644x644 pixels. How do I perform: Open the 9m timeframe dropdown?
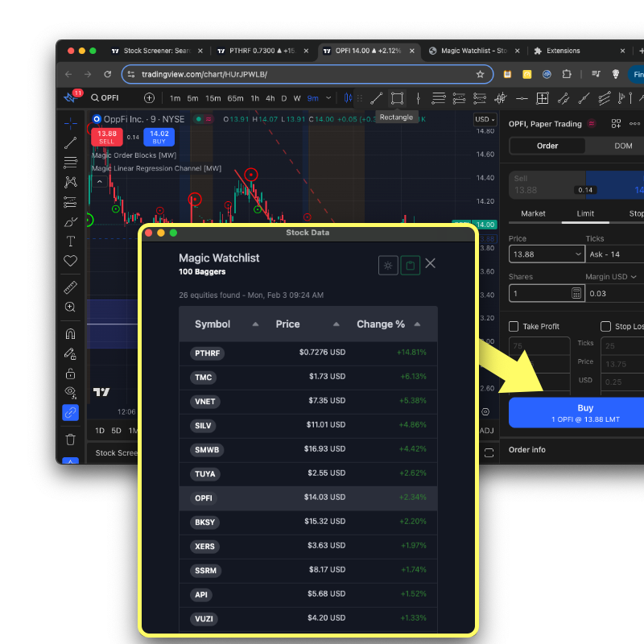pyautogui.click(x=316, y=97)
